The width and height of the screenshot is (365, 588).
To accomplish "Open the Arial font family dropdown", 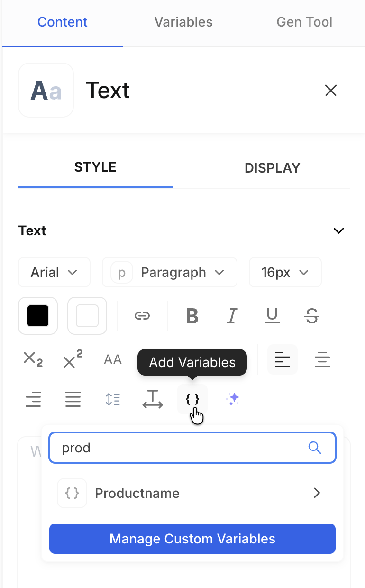I will [x=54, y=272].
